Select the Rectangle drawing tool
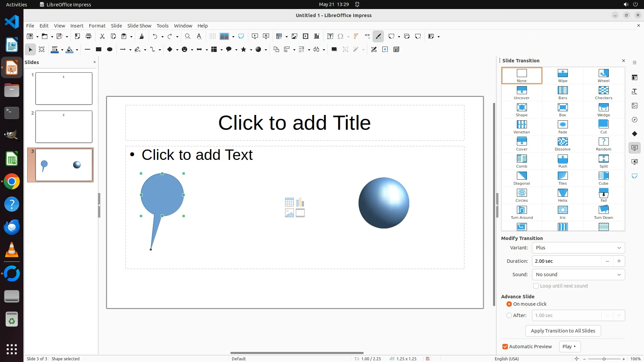The image size is (644, 362). click(98, 50)
